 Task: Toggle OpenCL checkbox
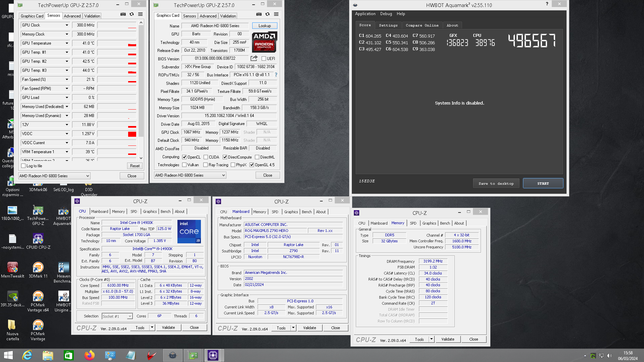184,157
